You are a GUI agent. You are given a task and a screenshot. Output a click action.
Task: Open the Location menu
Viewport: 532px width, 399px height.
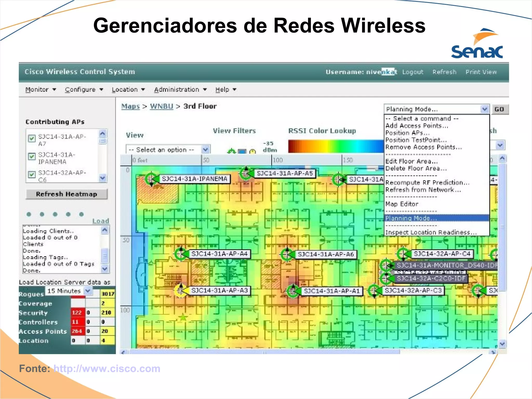[x=128, y=90]
